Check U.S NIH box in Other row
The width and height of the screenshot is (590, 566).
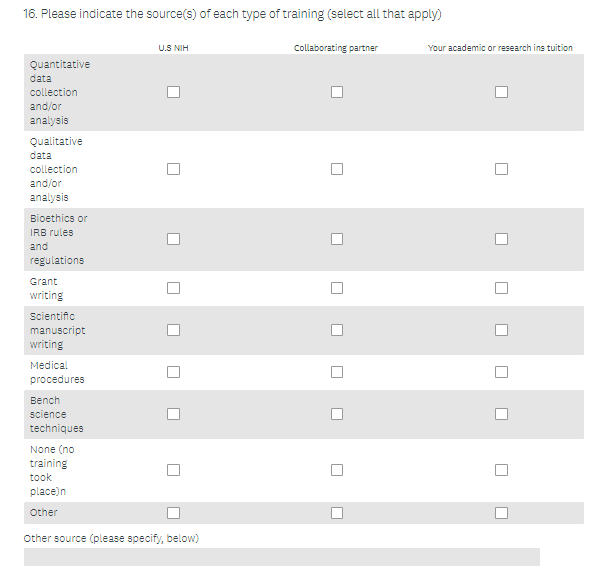click(173, 513)
